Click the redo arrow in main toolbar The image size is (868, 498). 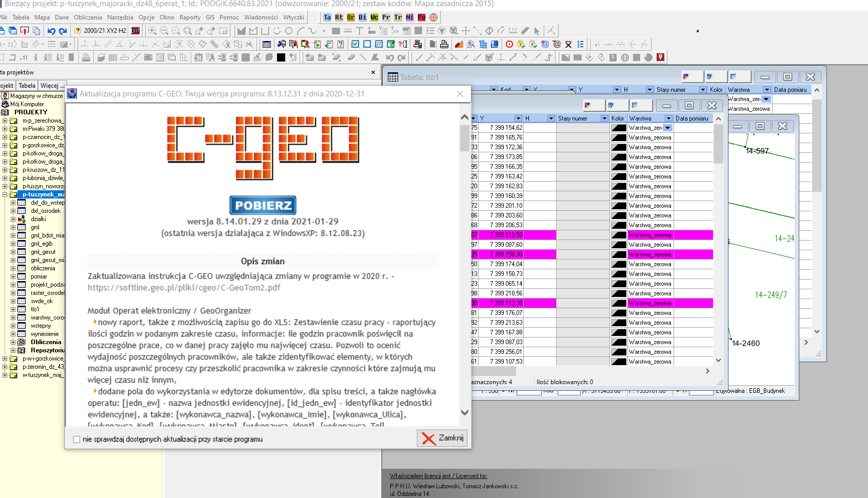[63, 31]
